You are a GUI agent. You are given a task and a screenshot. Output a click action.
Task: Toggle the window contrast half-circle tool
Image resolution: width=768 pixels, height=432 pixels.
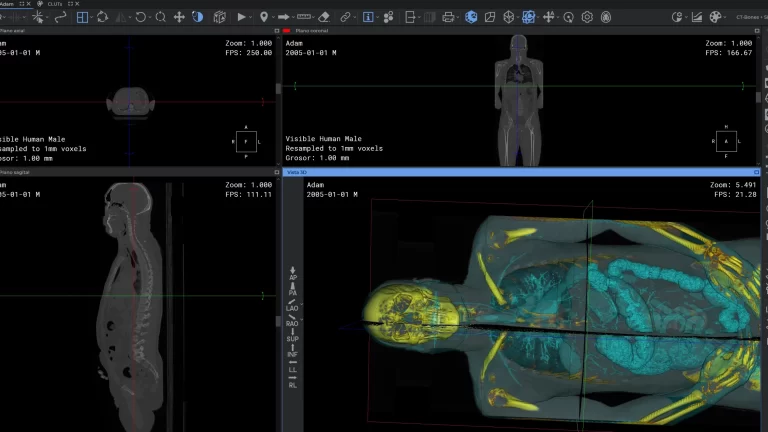tap(197, 17)
